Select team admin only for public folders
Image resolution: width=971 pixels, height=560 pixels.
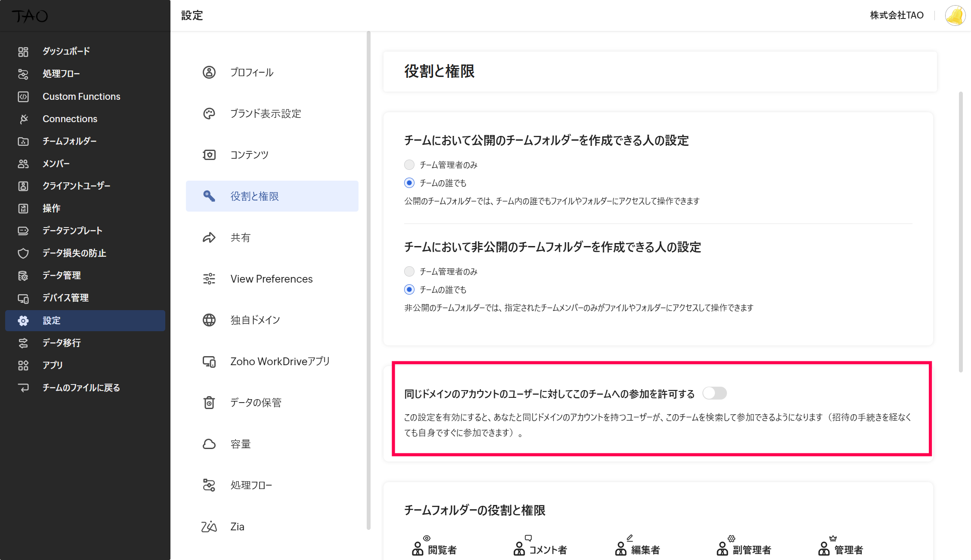pyautogui.click(x=409, y=165)
